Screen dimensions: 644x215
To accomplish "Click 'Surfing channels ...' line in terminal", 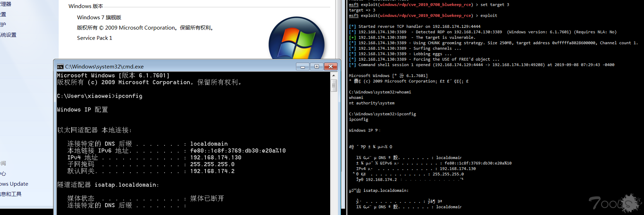I will [405, 48].
